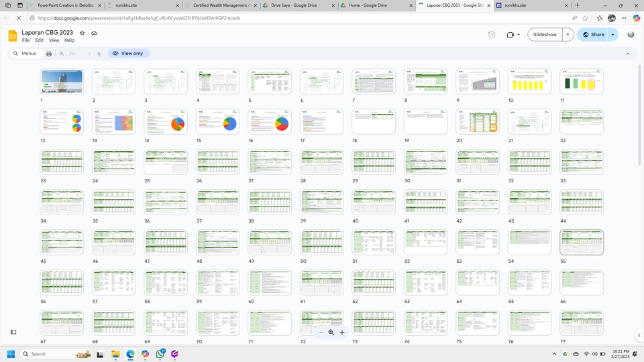The height and width of the screenshot is (362, 644).
Task: Go back with browser back arrow
Action: click(7, 18)
